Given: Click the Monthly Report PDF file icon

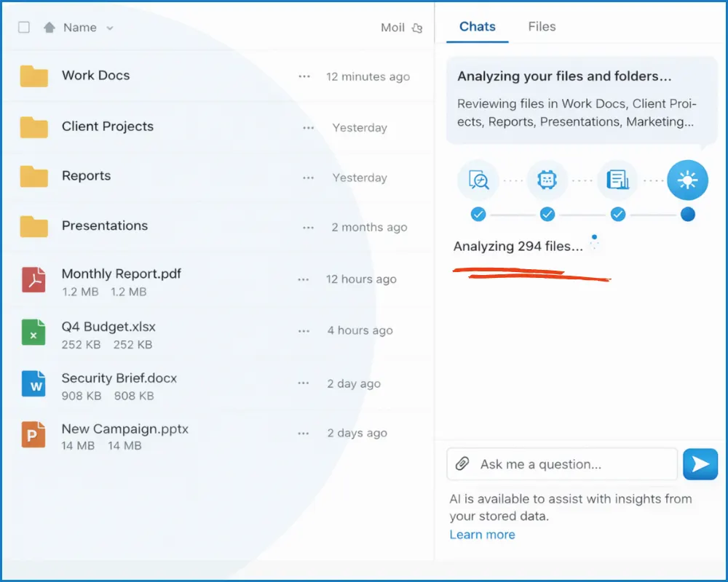Looking at the screenshot, I should pyautogui.click(x=33, y=280).
